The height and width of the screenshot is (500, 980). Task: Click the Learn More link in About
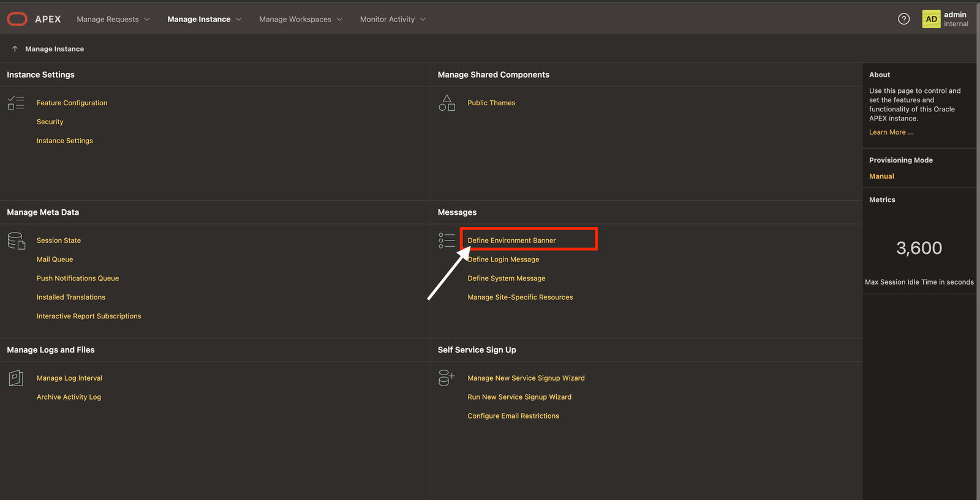[x=891, y=132]
